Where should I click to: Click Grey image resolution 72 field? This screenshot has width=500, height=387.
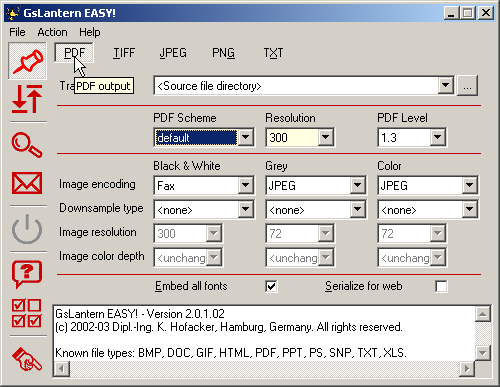pos(300,233)
